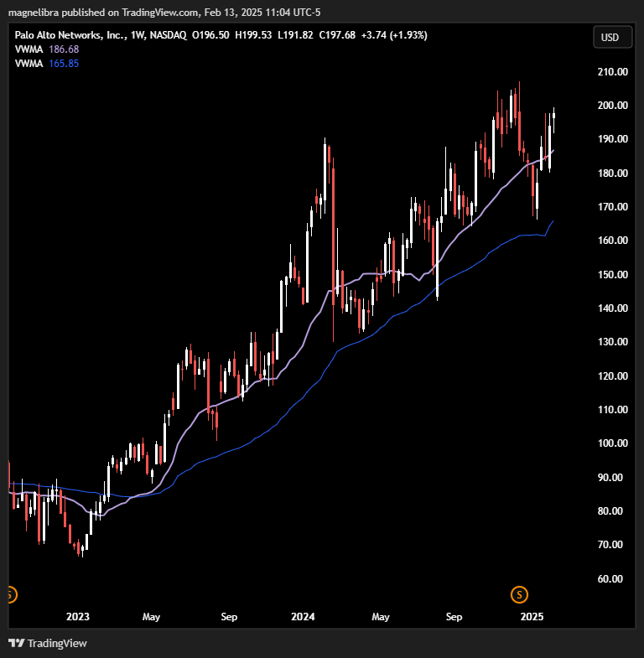644x658 pixels.
Task: Click the 200.00 price axis label
Action: tap(612, 106)
